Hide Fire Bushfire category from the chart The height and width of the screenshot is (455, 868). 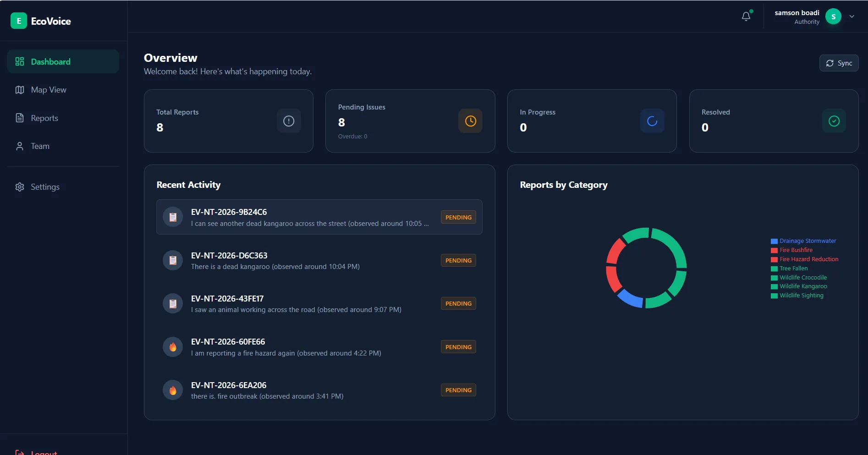point(796,250)
